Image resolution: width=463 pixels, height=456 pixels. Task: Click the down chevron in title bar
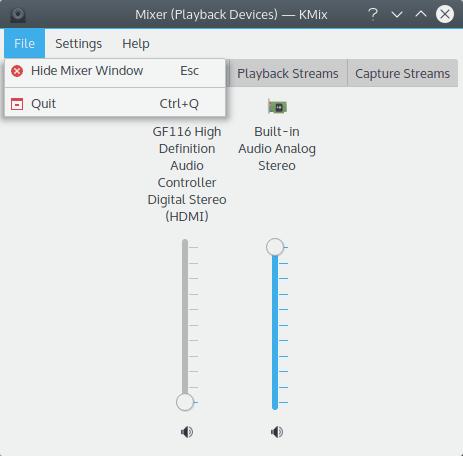click(x=397, y=14)
